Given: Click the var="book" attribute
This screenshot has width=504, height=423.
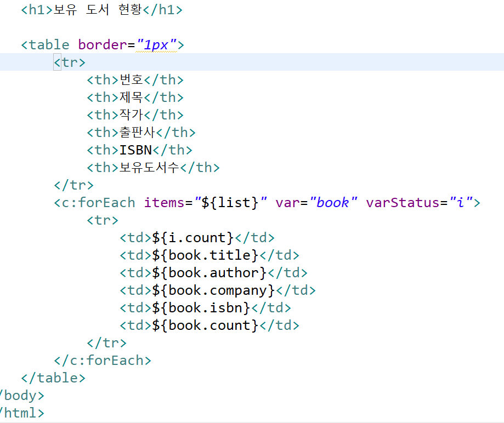Looking at the screenshot, I should coord(316,203).
